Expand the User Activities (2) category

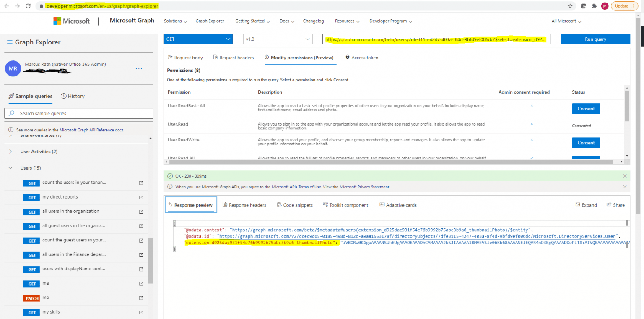point(10,152)
